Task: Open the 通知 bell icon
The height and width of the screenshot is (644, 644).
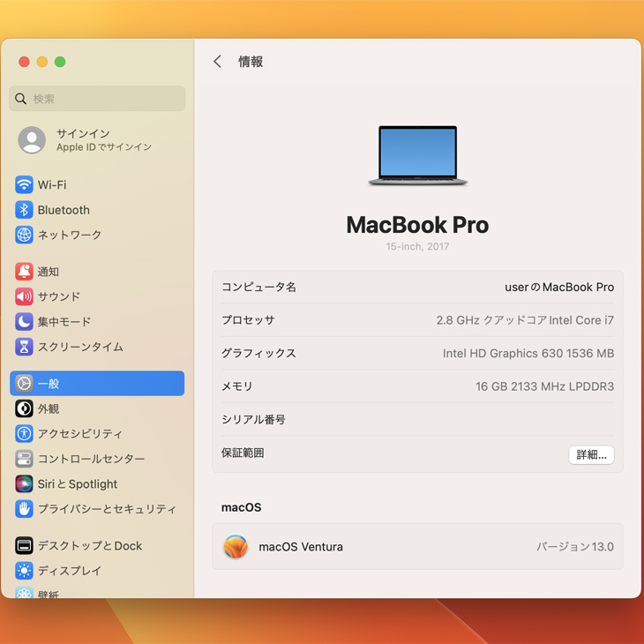Action: pos(24,272)
